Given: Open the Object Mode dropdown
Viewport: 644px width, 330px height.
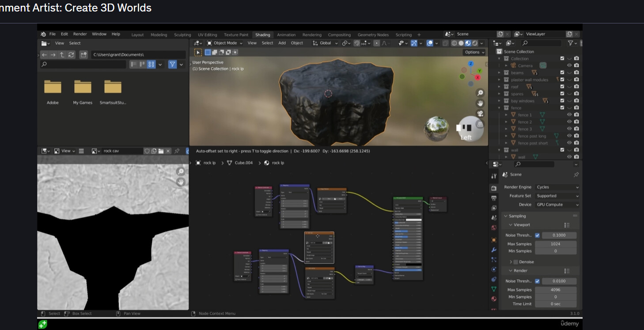Looking at the screenshot, I should [225, 43].
